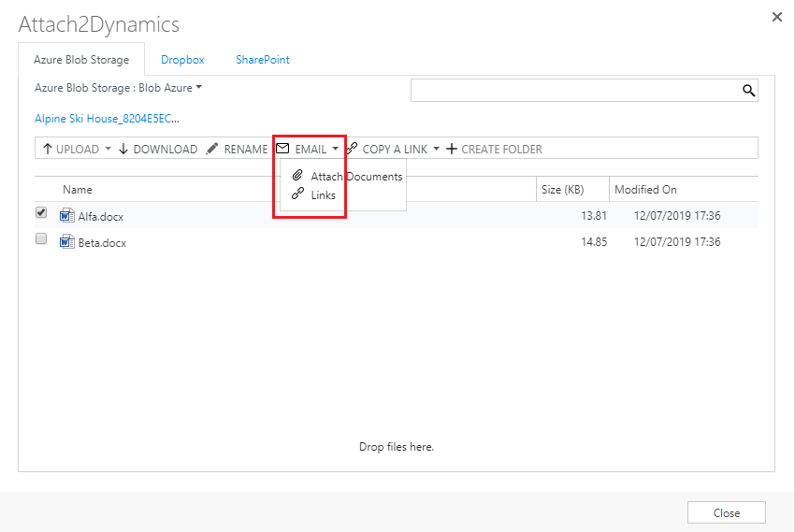The image size is (795, 532).
Task: Check the Beta.docx checkbox
Action: [41, 238]
